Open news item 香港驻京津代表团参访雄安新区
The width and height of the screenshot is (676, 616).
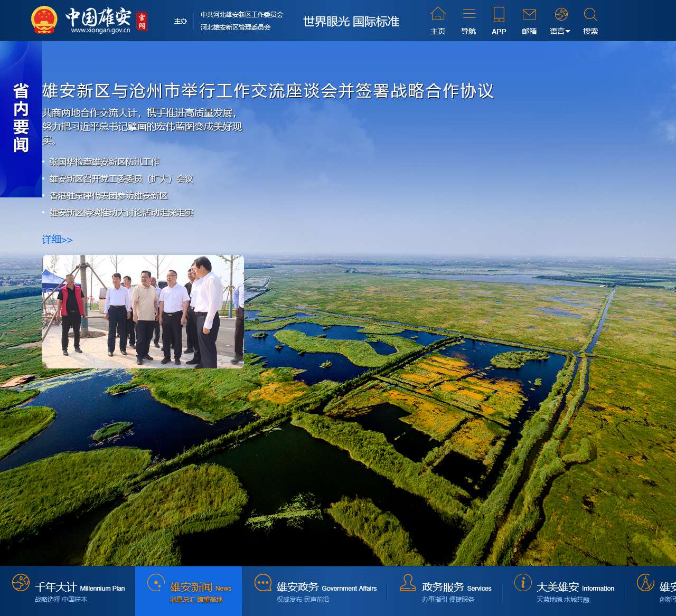coord(108,196)
